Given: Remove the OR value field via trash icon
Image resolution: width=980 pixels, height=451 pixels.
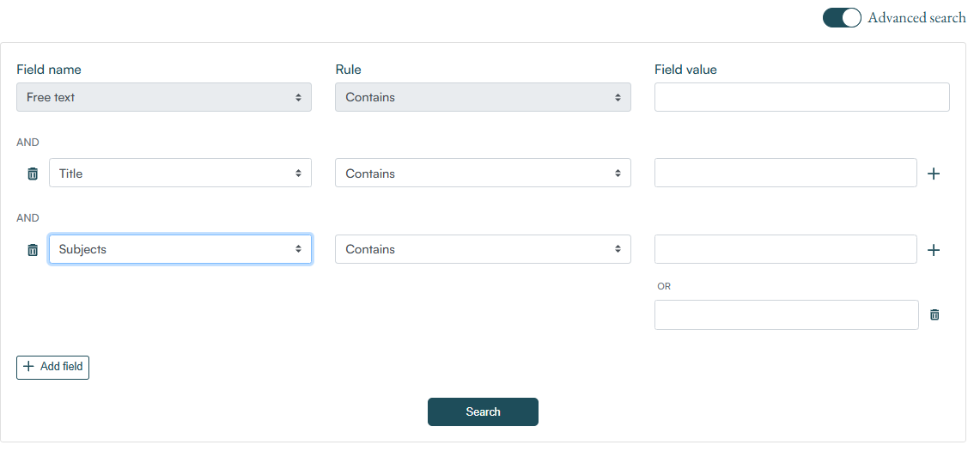Looking at the screenshot, I should [x=934, y=315].
